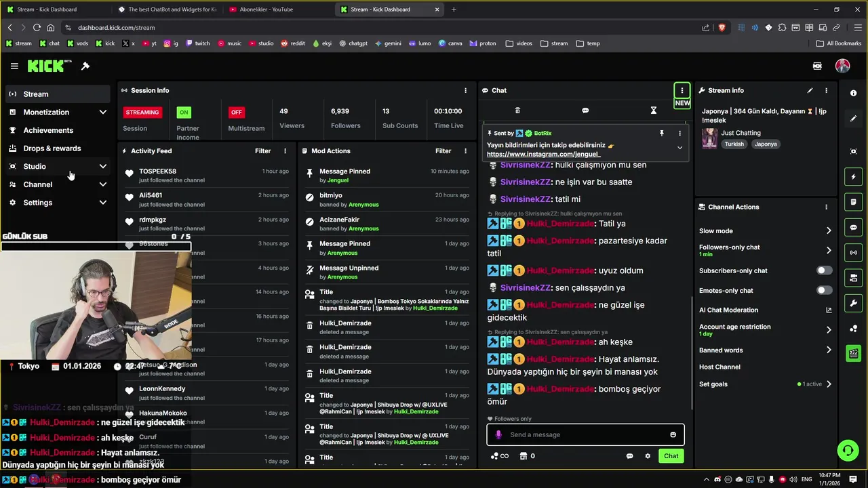The height and width of the screenshot is (488, 868).
Task: Click the Windows taskbar volume icon
Action: click(795, 479)
